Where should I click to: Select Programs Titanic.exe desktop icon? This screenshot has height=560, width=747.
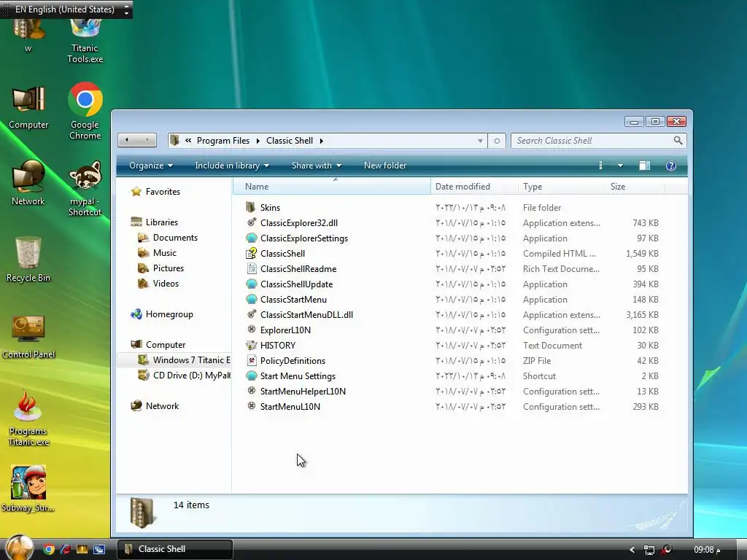(28, 405)
